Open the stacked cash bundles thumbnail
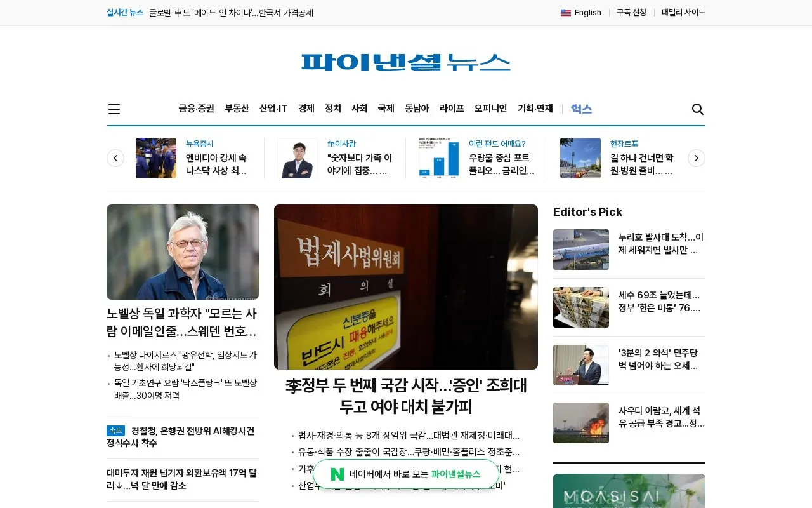Viewport: 812px width, 508px height. [581, 307]
